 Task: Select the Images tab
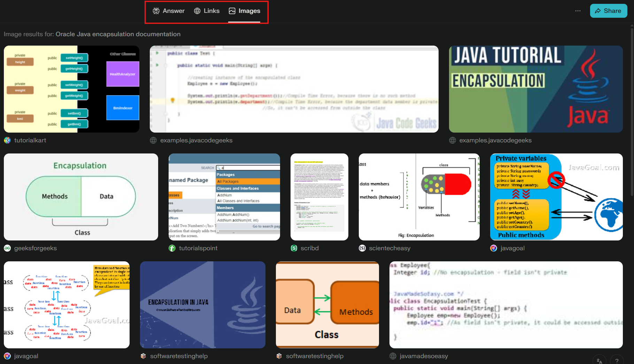pos(244,11)
